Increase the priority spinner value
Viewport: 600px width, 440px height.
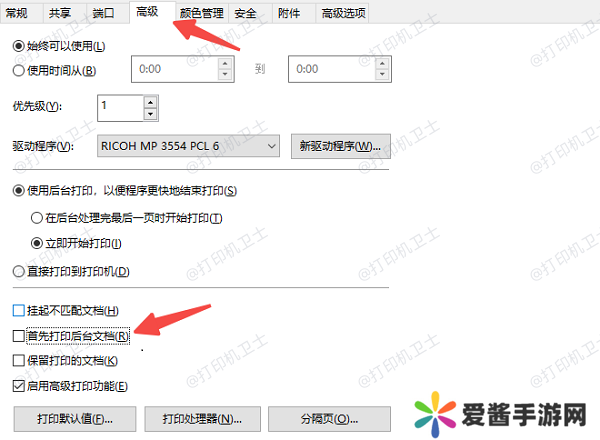tap(150, 102)
